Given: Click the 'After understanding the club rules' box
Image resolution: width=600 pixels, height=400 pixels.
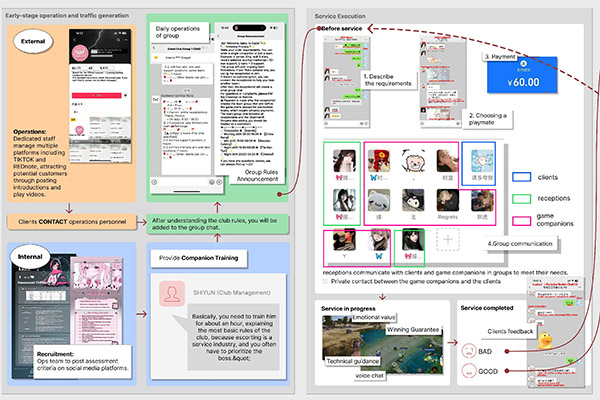Looking at the screenshot, I should pyautogui.click(x=217, y=224).
